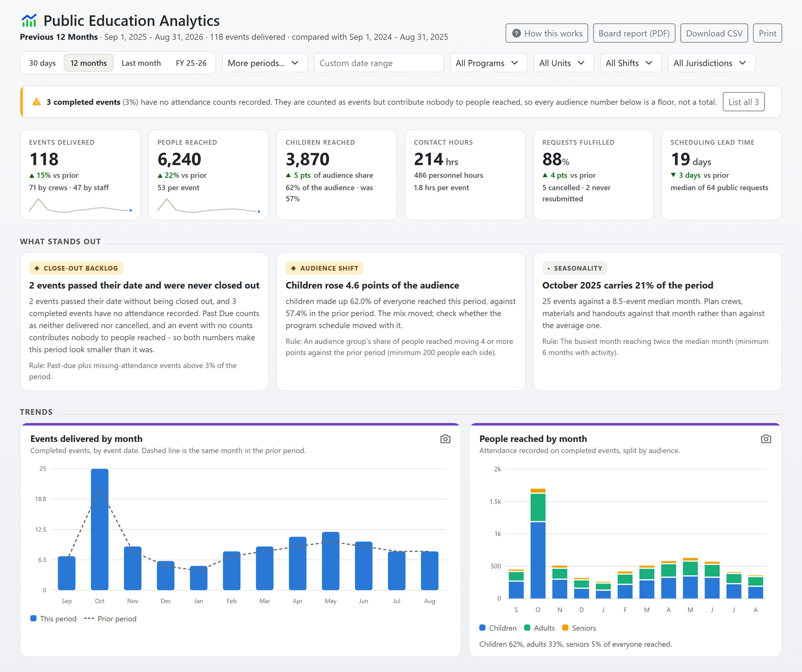Click the Children Reached value 3,870

(308, 159)
